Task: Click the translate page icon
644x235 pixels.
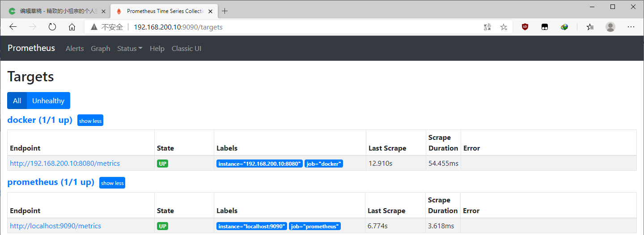Action: tap(487, 27)
